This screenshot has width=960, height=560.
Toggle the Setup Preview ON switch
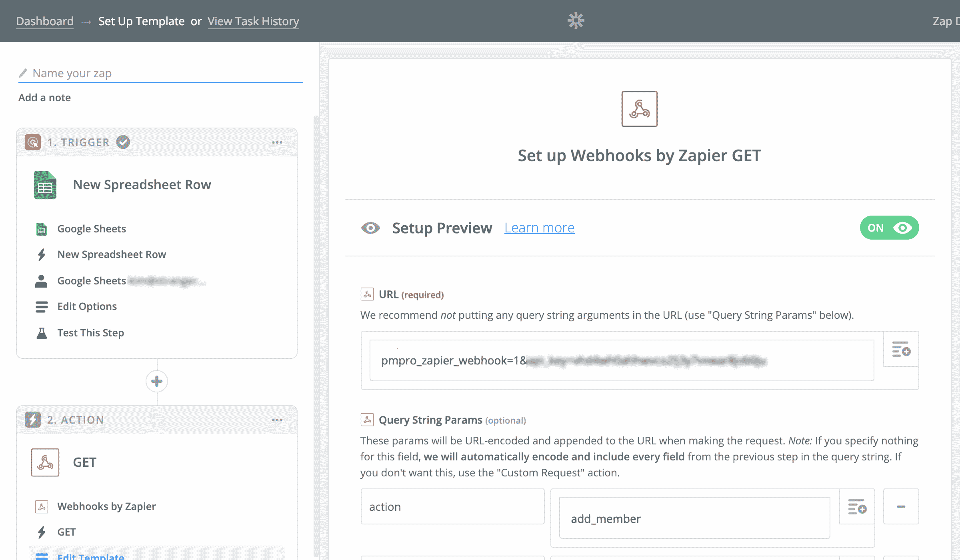(889, 228)
